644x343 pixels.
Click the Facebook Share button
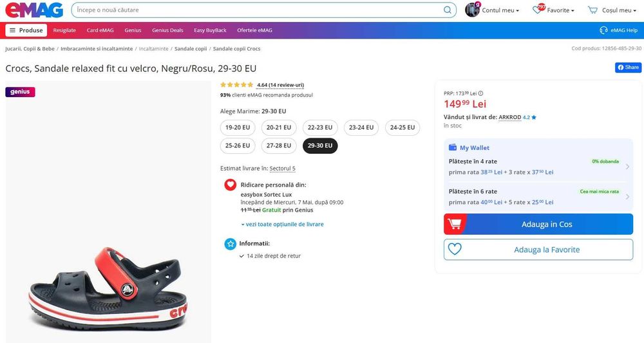click(628, 68)
